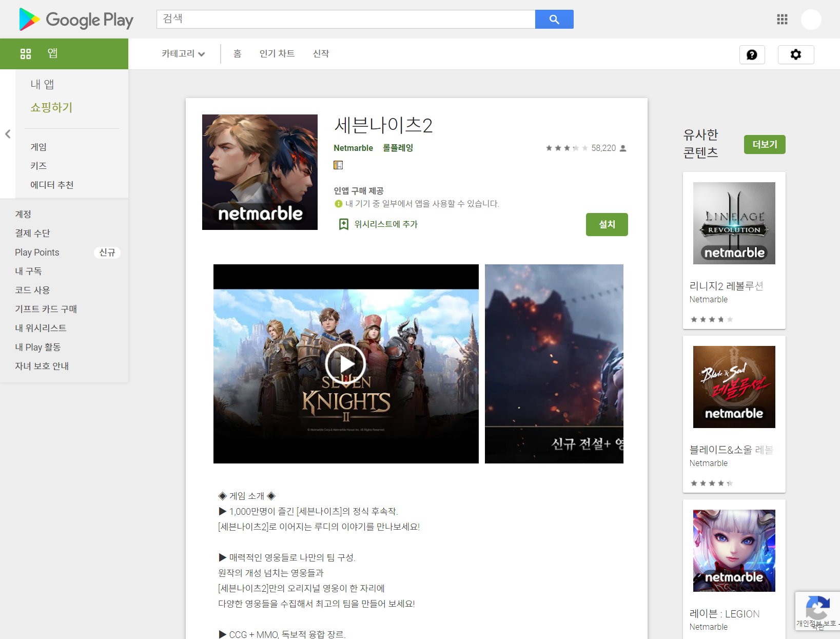Play the Seven Knights II trailer video
Viewport: 840px width, 639px height.
tap(346, 364)
